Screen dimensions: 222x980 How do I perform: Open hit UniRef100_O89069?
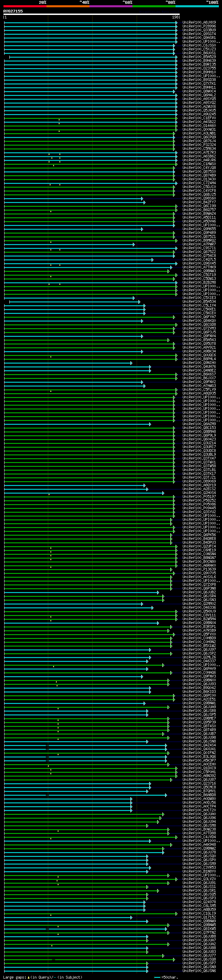pos(199,481)
